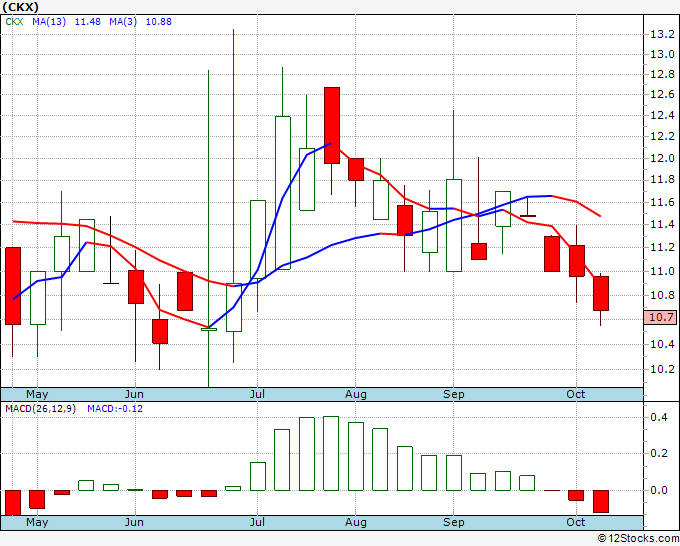
Task: Click the 0.4 MACD axis label
Action: coord(659,417)
